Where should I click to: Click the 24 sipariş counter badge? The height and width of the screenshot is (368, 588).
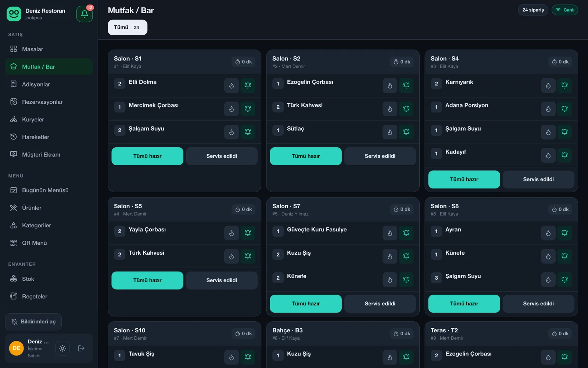pos(533,10)
